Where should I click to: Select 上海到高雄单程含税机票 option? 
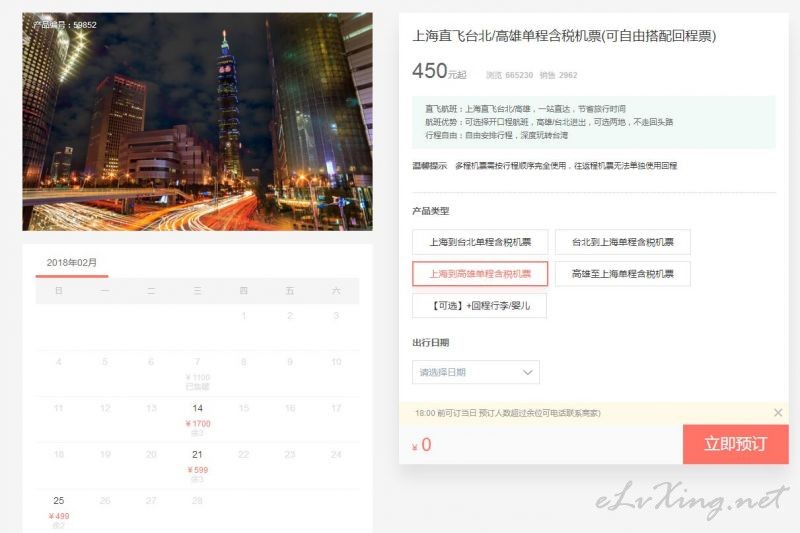coord(480,274)
